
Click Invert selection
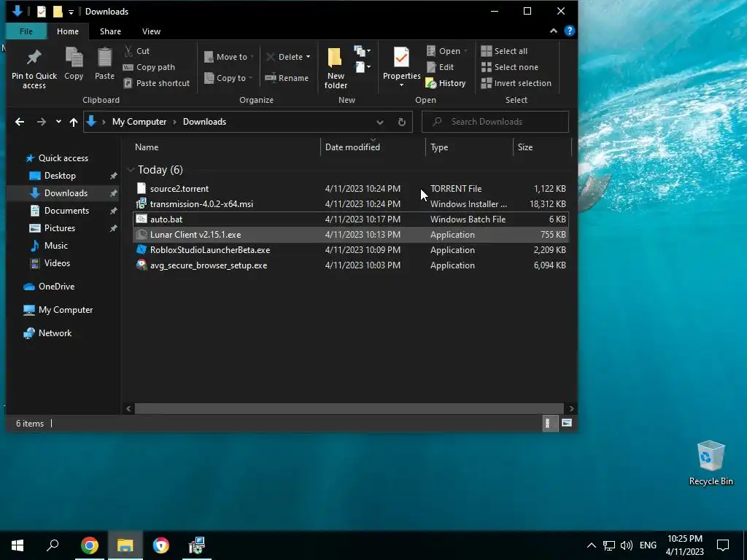[x=516, y=83]
